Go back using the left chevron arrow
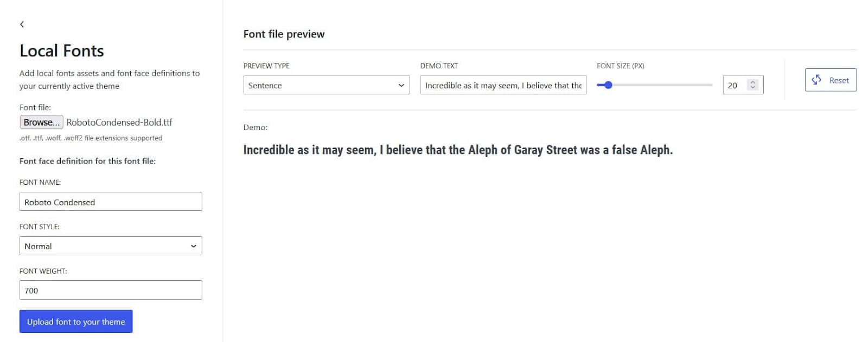Image resolution: width=868 pixels, height=342 pixels. click(x=22, y=24)
